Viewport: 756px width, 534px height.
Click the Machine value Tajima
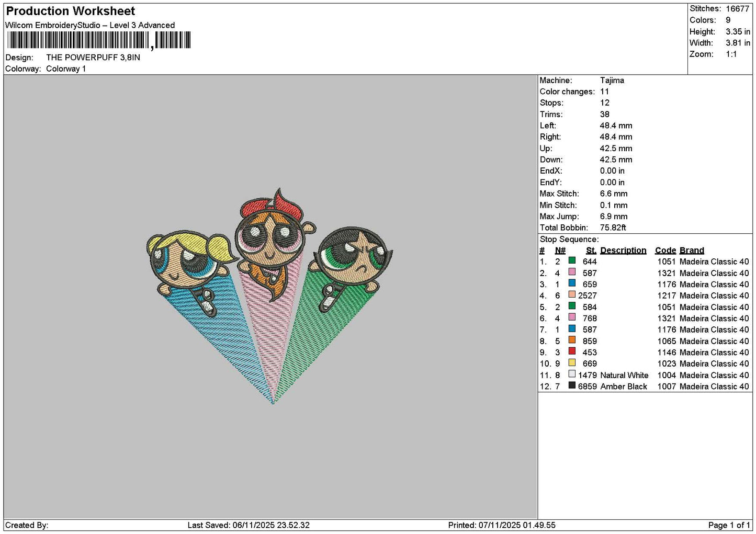(612, 81)
